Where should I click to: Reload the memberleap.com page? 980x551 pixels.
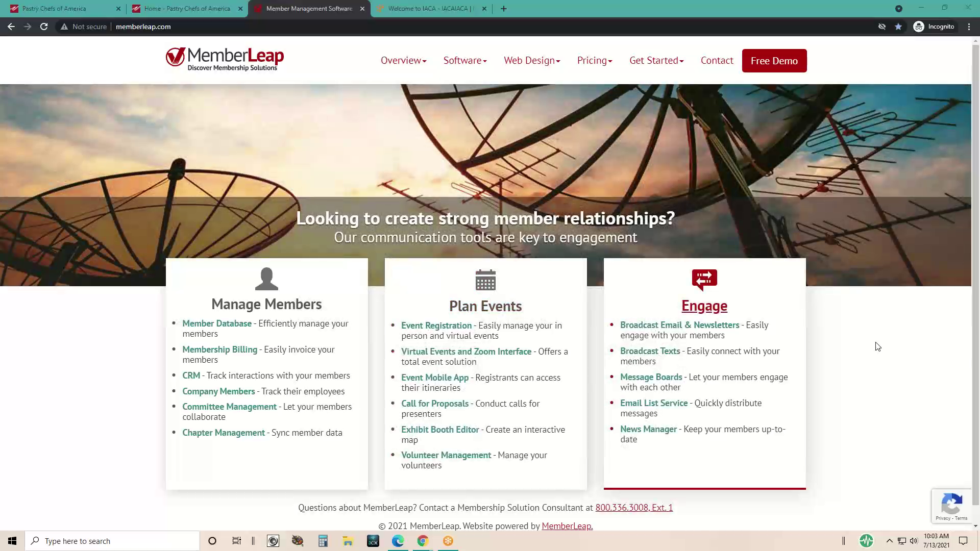tap(44, 27)
